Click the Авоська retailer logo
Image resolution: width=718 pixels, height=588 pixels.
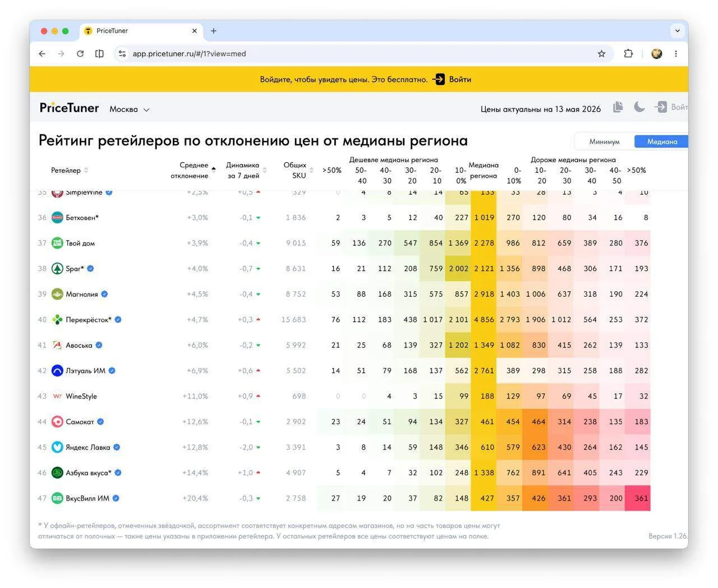(x=57, y=345)
